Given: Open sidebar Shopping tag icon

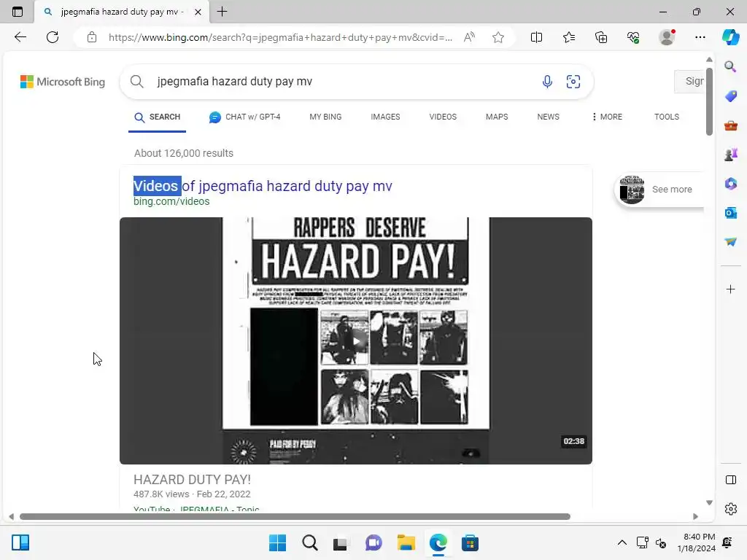Looking at the screenshot, I should coord(730,96).
